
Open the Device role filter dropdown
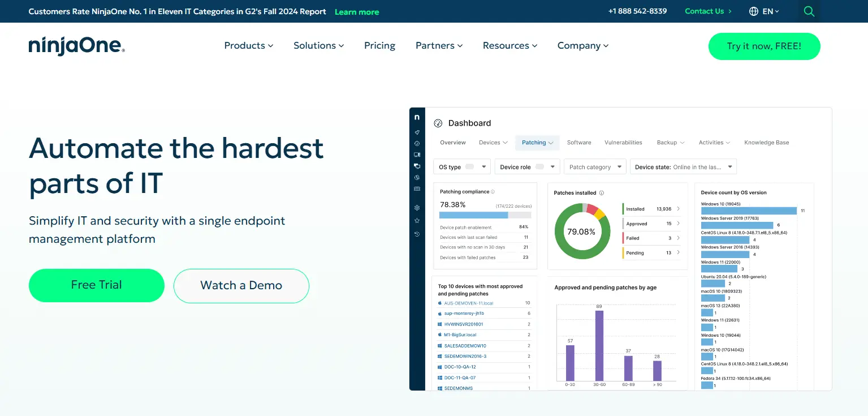pos(527,166)
